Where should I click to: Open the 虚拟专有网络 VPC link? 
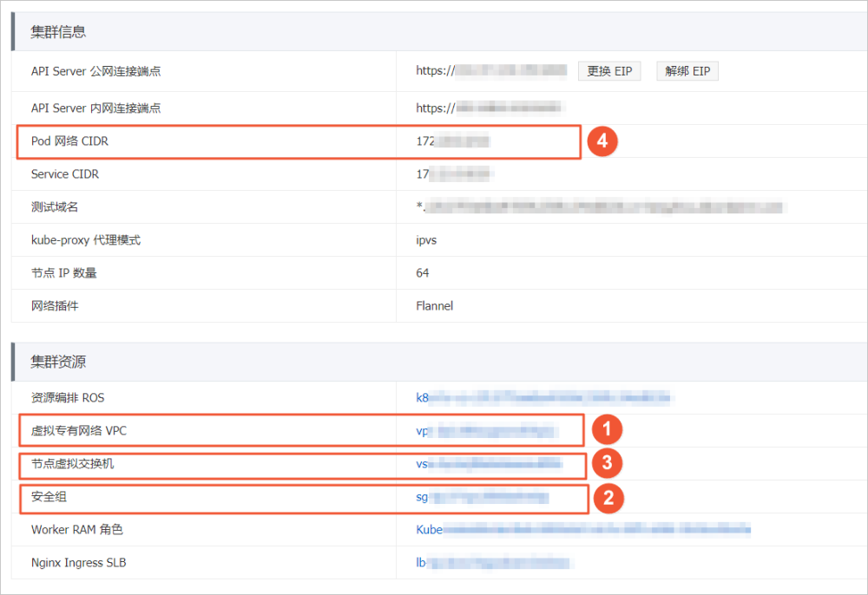point(485,431)
